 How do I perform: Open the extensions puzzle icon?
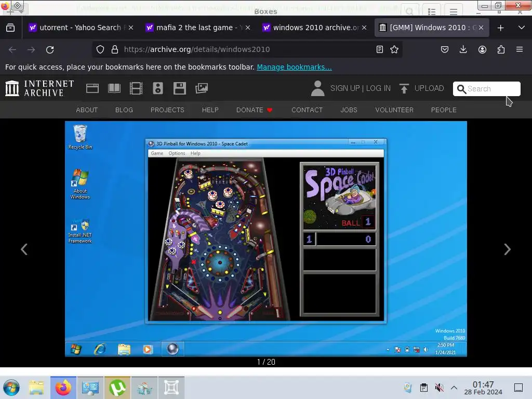point(501,49)
